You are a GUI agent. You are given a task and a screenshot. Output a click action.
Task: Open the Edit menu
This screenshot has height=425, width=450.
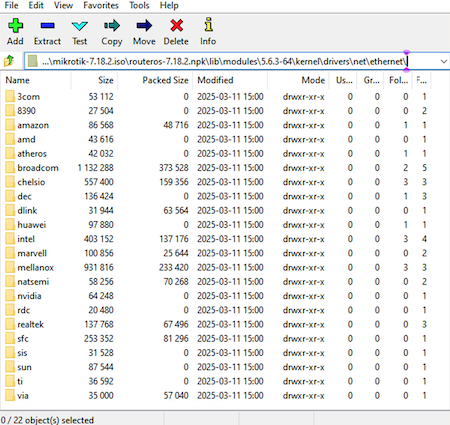coord(36,5)
